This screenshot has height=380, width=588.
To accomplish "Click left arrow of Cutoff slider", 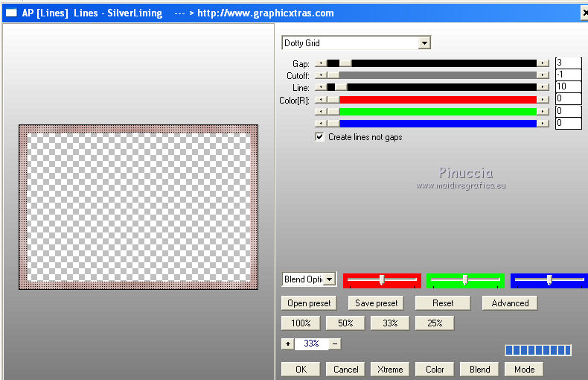I will coord(321,75).
